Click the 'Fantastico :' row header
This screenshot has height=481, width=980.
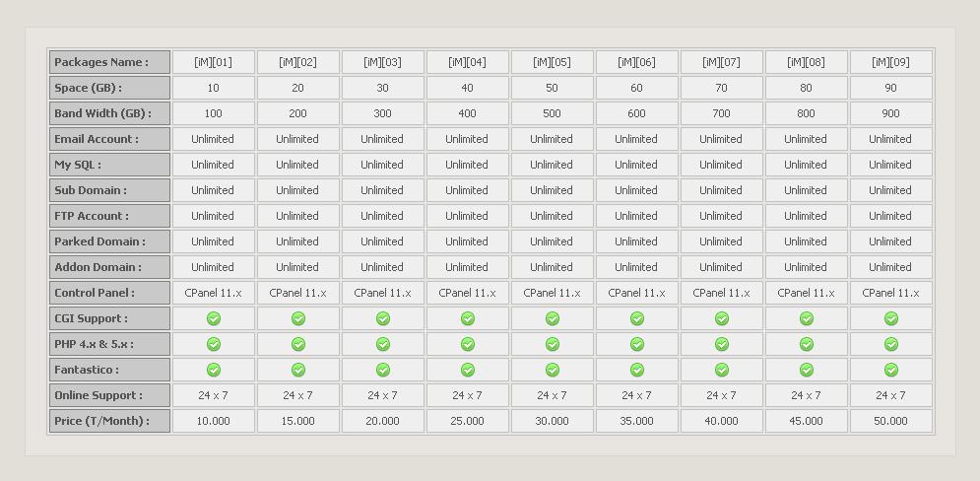109,370
